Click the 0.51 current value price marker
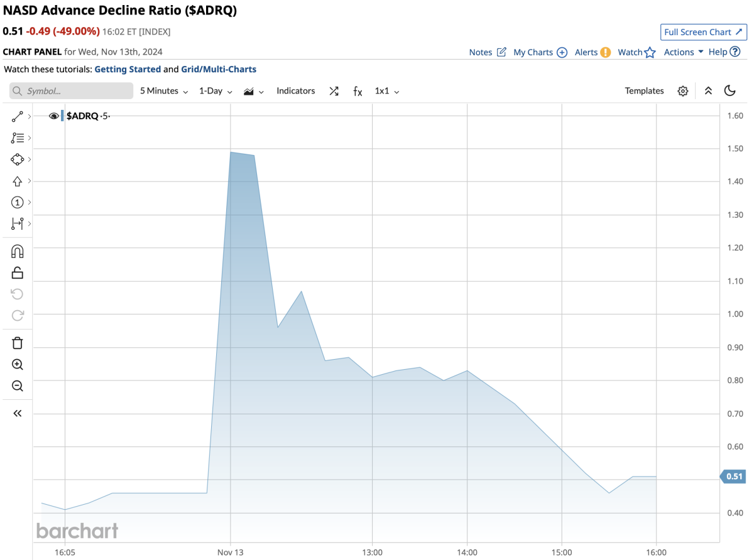754x560 pixels. pyautogui.click(x=733, y=477)
